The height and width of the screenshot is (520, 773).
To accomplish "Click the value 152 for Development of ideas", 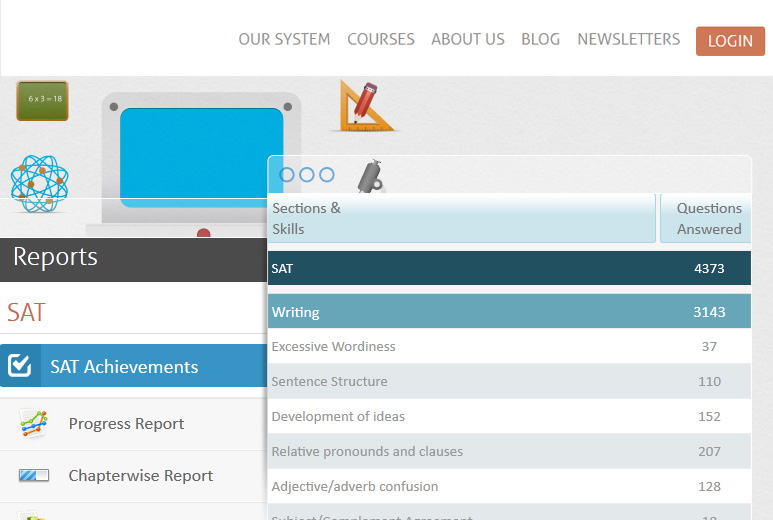I will (709, 416).
